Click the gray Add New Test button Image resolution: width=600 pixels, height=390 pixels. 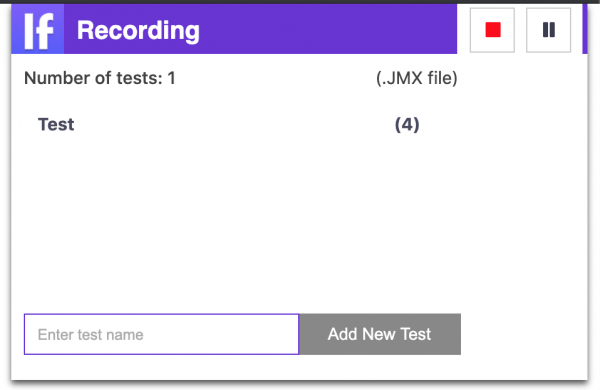(x=380, y=334)
